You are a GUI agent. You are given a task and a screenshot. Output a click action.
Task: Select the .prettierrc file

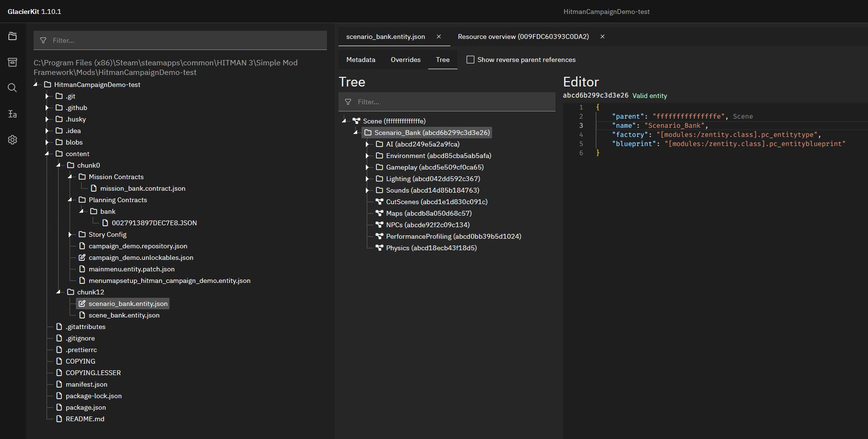point(81,350)
